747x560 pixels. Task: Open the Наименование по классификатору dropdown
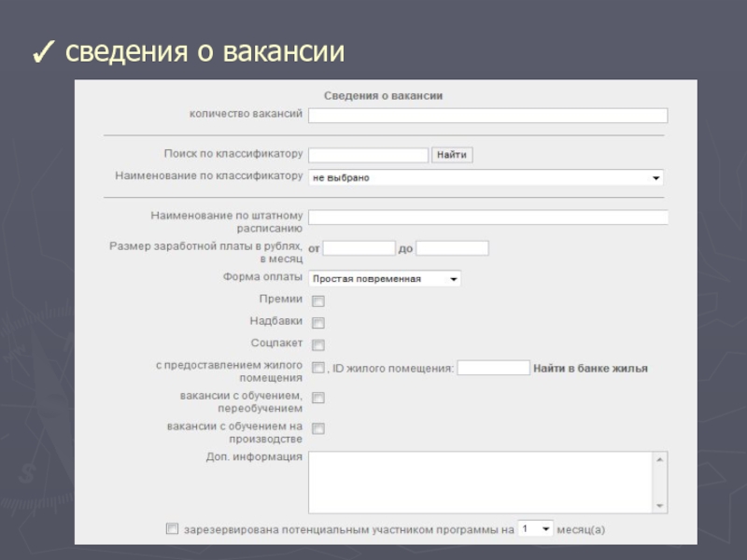pyautogui.click(x=486, y=177)
